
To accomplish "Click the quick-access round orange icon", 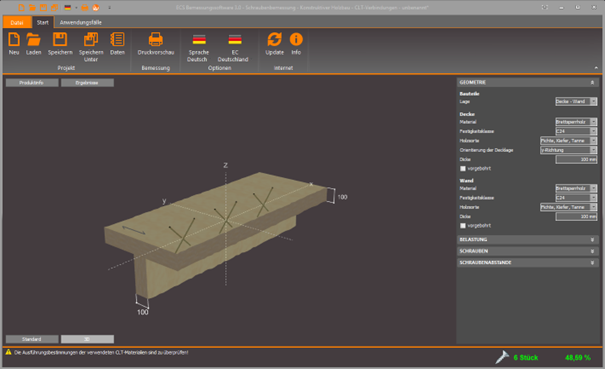I will (x=96, y=7).
